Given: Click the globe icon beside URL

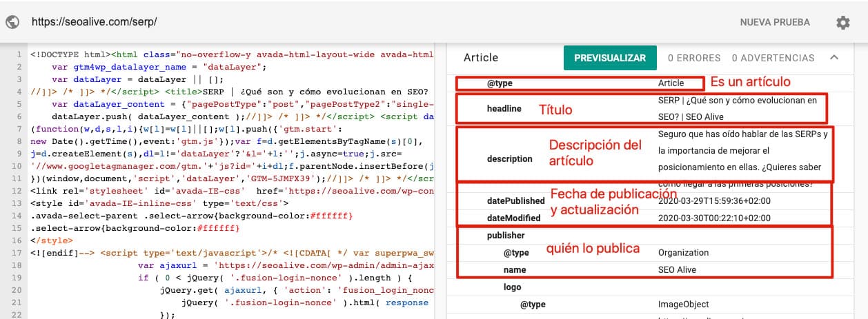Looking at the screenshot, I should point(12,21).
